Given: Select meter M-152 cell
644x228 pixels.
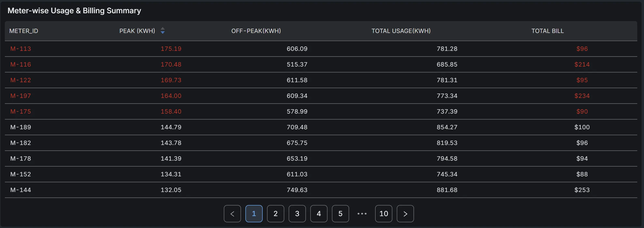Looking at the screenshot, I should tap(21, 174).
